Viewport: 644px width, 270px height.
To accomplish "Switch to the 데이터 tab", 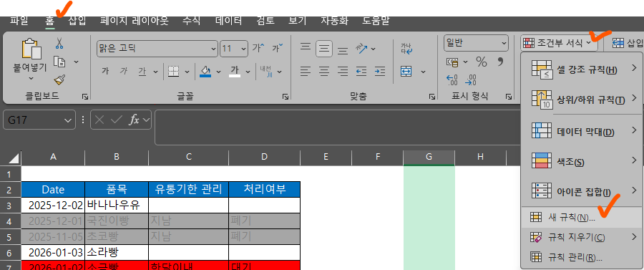I will pyautogui.click(x=229, y=21).
